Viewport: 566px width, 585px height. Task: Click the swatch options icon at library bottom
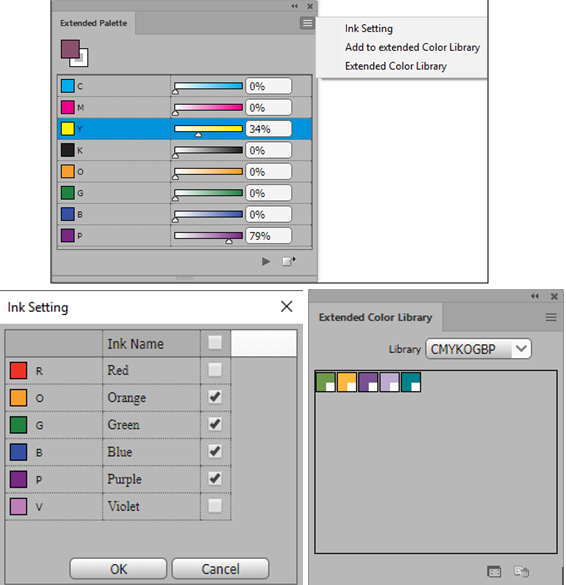pyautogui.click(x=494, y=571)
